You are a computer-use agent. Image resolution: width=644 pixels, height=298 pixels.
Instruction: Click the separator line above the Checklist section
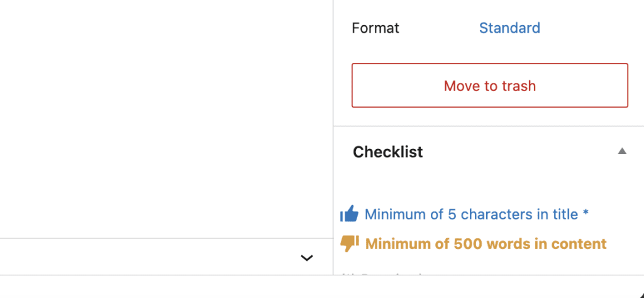[489, 126]
